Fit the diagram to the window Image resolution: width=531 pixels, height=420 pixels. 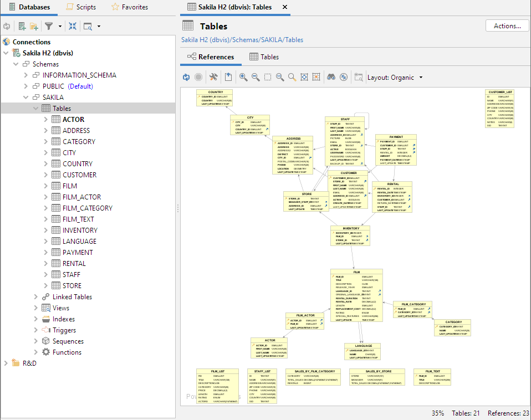(x=304, y=77)
